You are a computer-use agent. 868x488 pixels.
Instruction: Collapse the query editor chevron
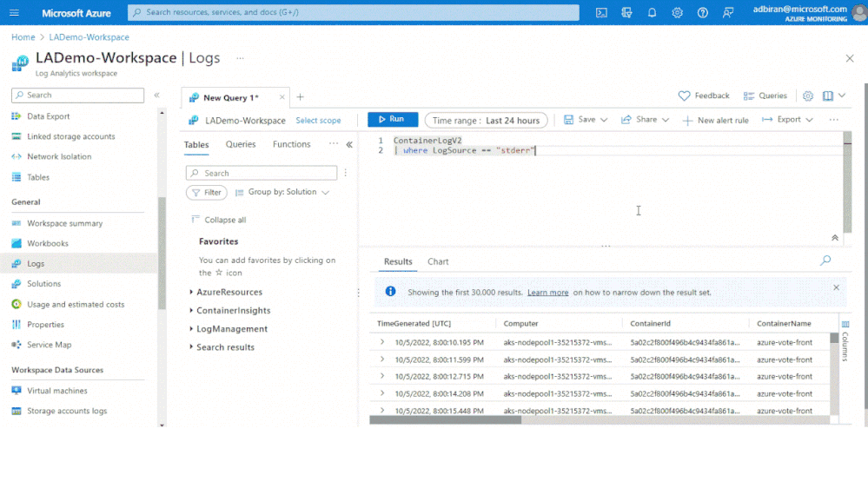pyautogui.click(x=835, y=238)
